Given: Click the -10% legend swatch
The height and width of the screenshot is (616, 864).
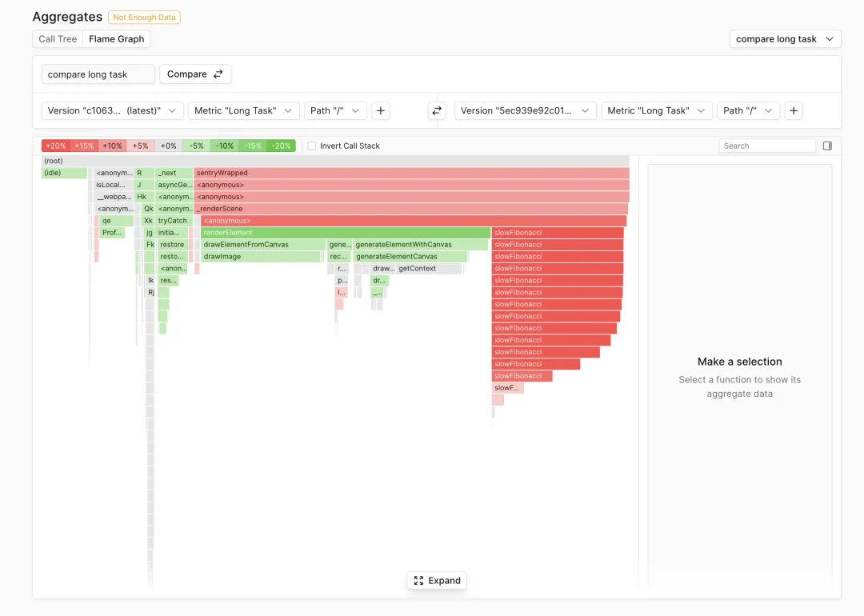Looking at the screenshot, I should tap(225, 146).
